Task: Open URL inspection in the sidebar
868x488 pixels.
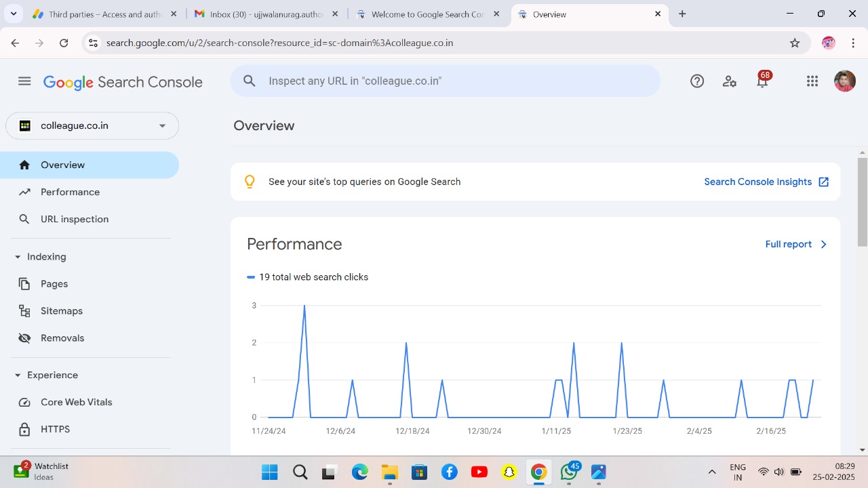Action: [90, 219]
